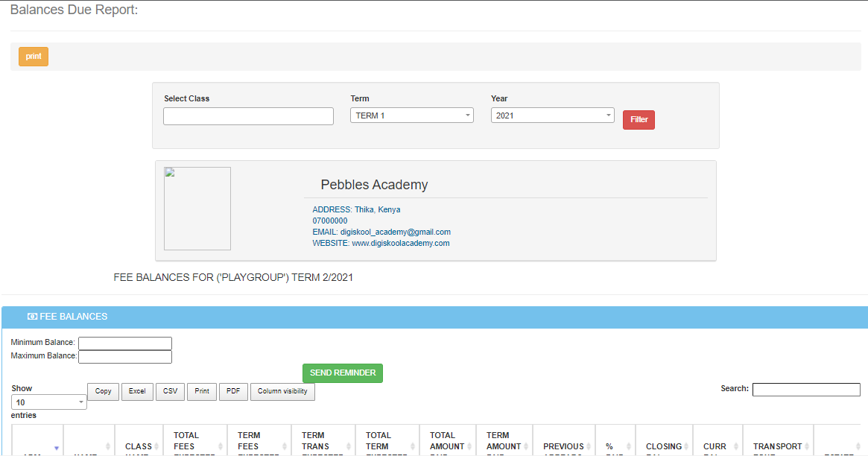Click the money icon beside FEE BALANCES
Viewport: 868px width, 456px height.
(32, 317)
